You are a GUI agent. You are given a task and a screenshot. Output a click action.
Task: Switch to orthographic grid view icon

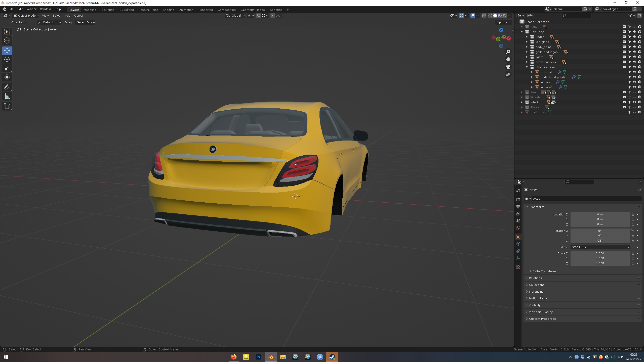coord(508,74)
